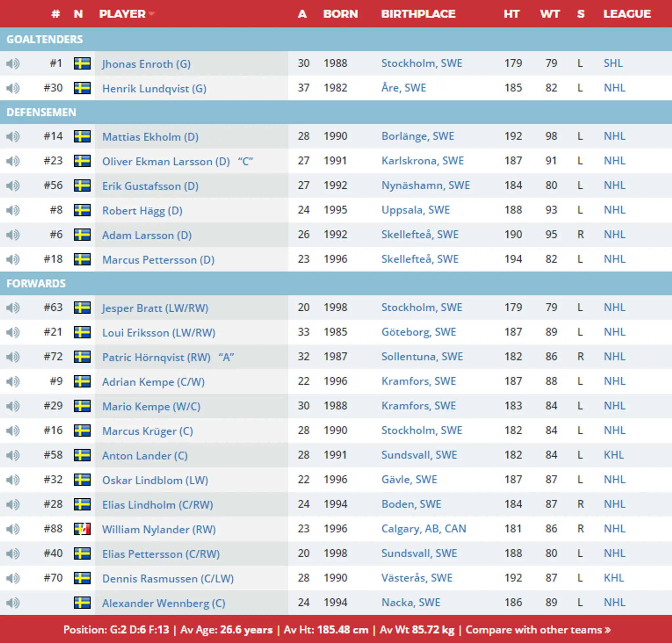Open Mario Kempe (W/C) player page
This screenshot has height=643, width=672.
click(x=151, y=406)
